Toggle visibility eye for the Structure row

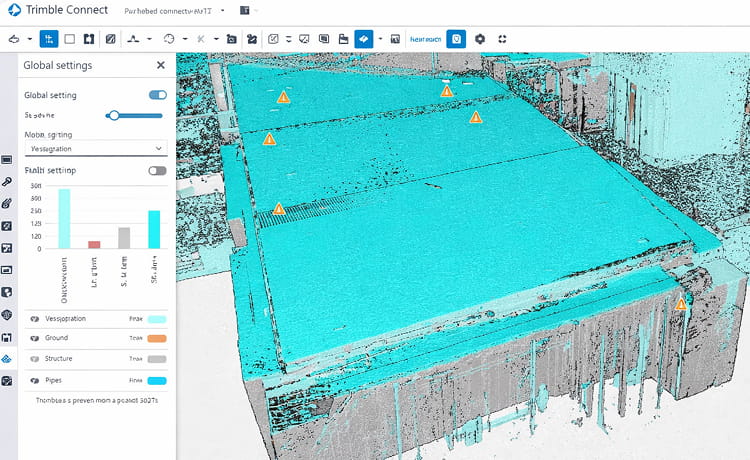[34, 359]
